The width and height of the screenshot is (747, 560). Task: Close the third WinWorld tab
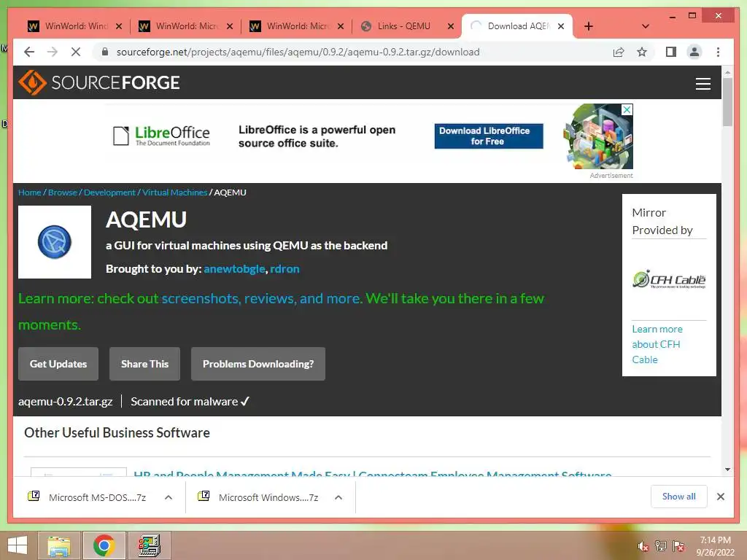coord(341,26)
